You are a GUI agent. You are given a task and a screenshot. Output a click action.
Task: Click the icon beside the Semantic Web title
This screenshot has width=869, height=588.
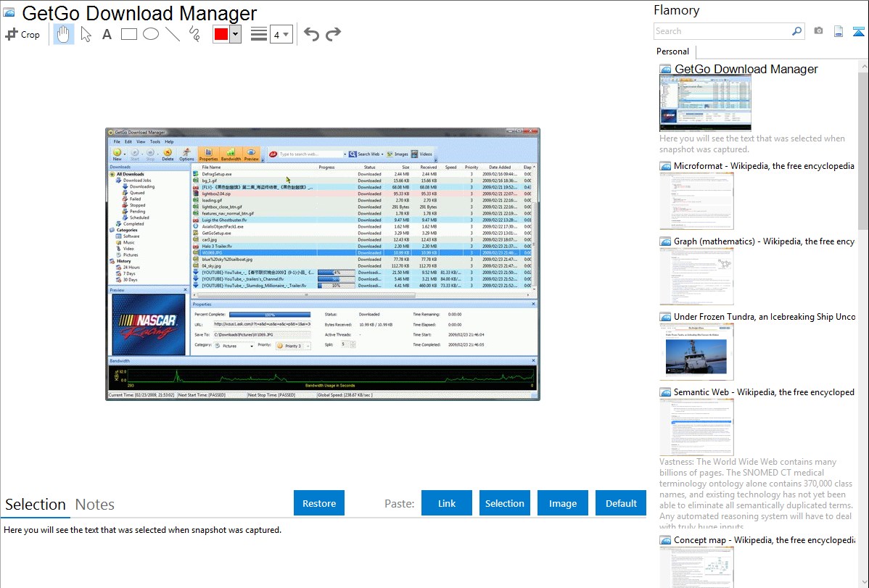pyautogui.click(x=665, y=392)
